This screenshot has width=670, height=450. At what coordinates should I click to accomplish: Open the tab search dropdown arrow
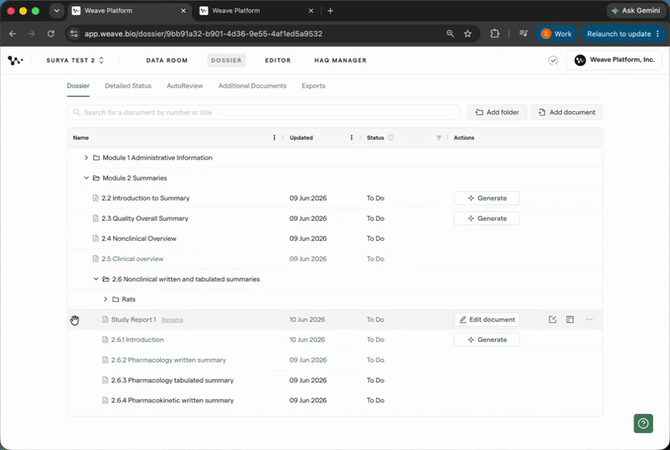(x=56, y=11)
